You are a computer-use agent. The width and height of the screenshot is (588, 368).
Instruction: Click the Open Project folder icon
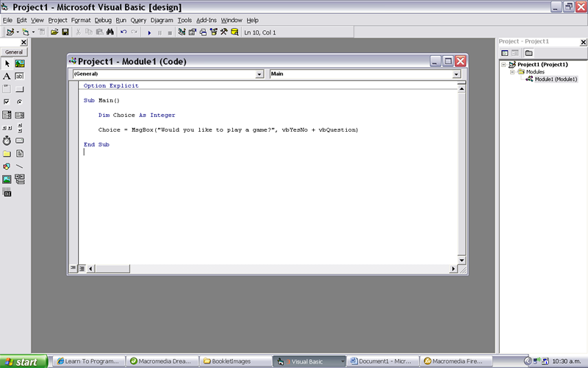pyautogui.click(x=54, y=32)
